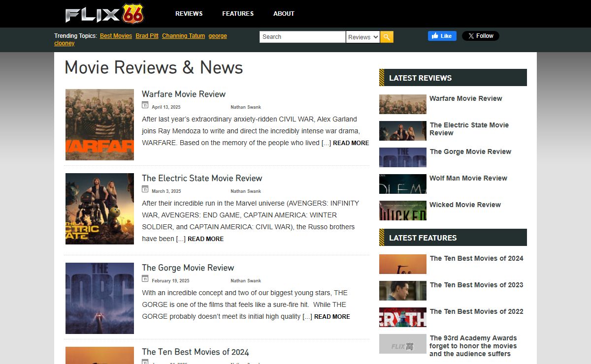Screen dimensions: 591x364
Task: Click the calendar icon beside February 19, 2025
Action: click(x=145, y=278)
